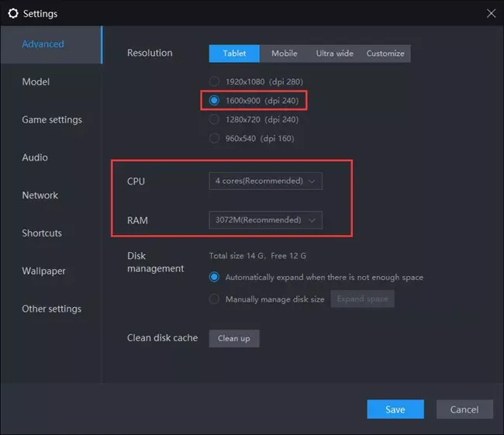The image size is (504, 435).
Task: Switch to Customize resolution tab
Action: coord(385,54)
